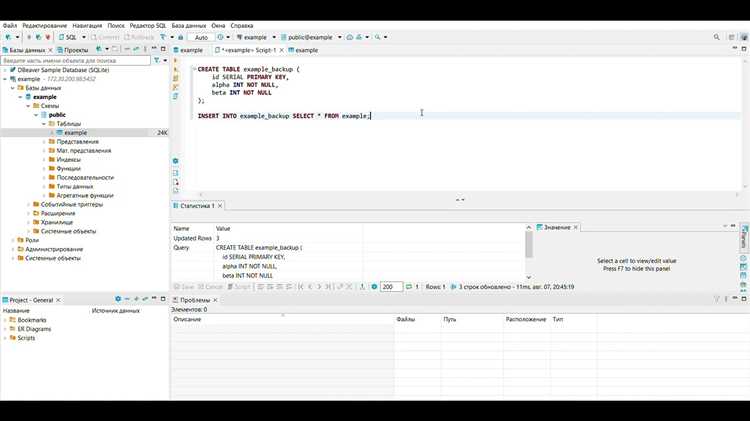The width and height of the screenshot is (750, 421).
Task: Select ER Diagrams in Project panel
Action: [x=34, y=329]
